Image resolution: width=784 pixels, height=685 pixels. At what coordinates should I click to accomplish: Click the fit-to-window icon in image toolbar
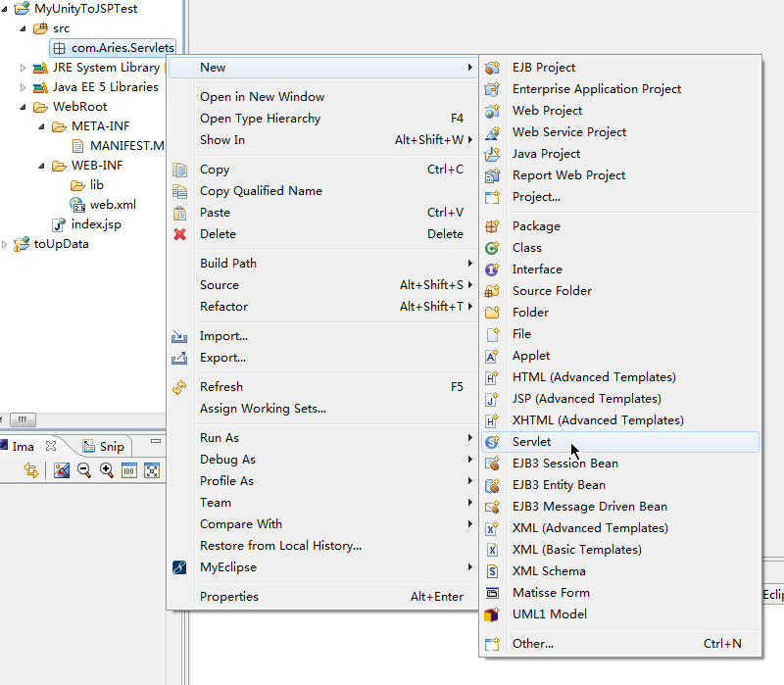152,470
